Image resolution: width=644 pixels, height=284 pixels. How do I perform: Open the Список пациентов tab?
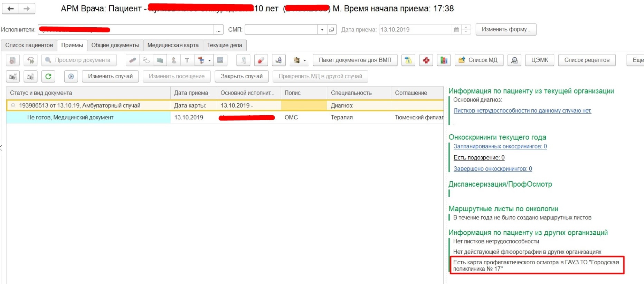coord(29,45)
